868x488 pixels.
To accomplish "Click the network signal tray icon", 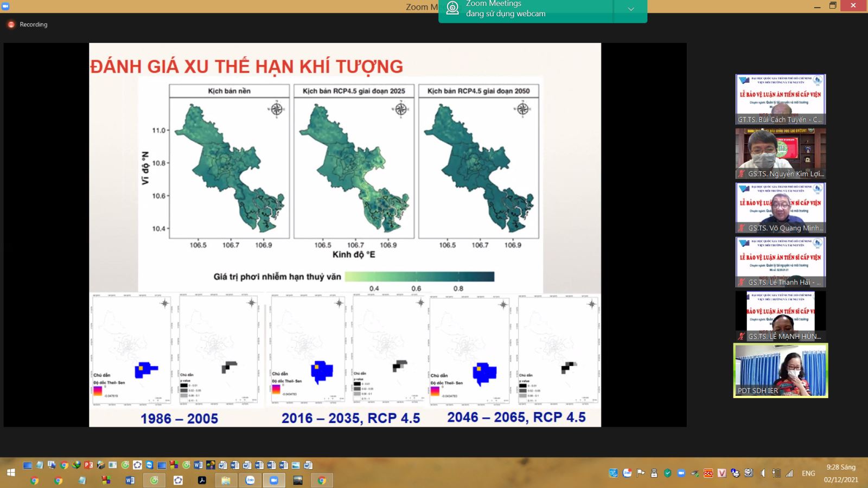I will coord(789,473).
